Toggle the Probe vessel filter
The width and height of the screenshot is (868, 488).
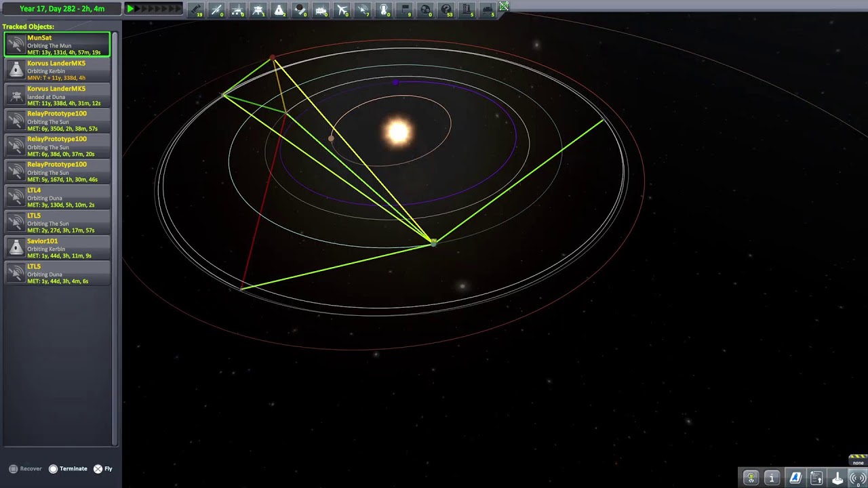(217, 9)
